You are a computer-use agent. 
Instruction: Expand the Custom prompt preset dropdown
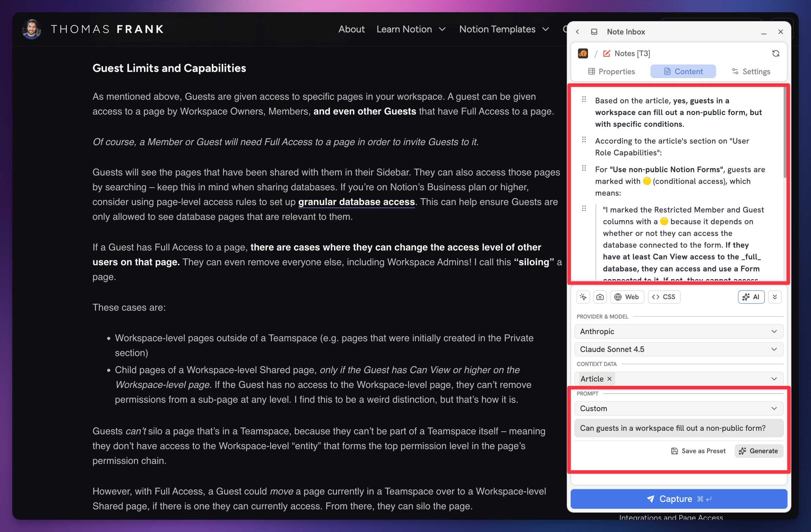point(678,408)
